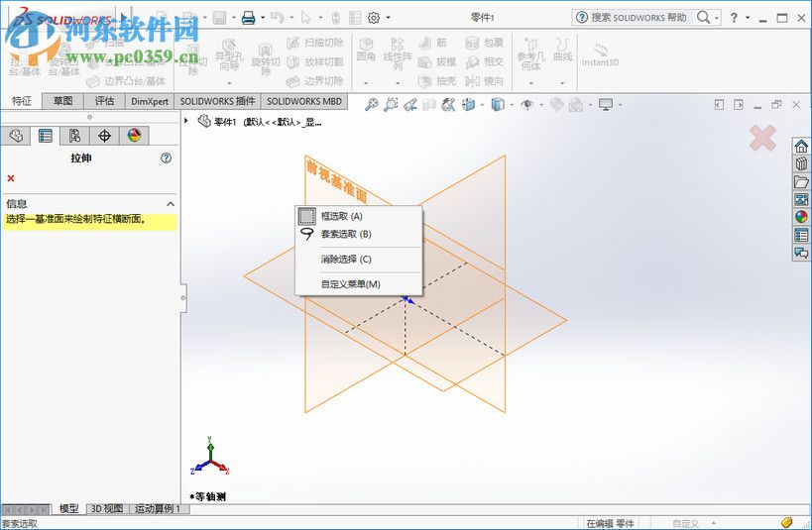812x530 pixels.
Task: Switch to the SOLIDWORKS 插件 tab
Action: pos(217,101)
